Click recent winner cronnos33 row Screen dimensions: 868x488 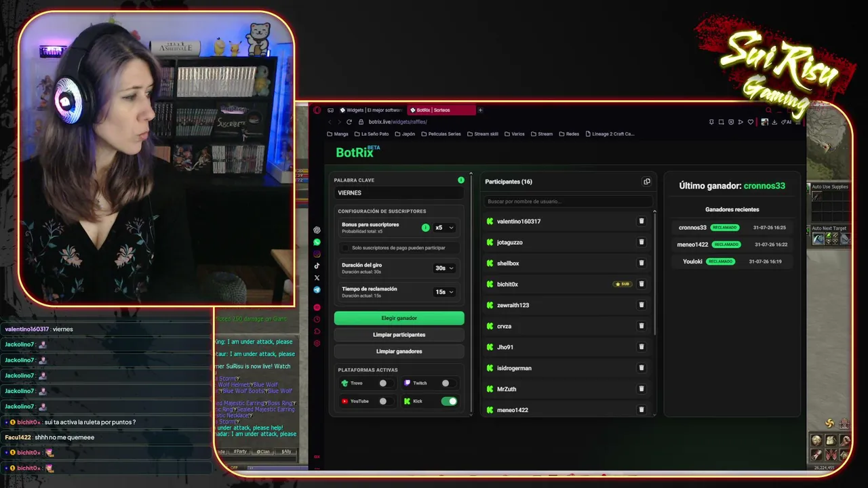(x=732, y=228)
